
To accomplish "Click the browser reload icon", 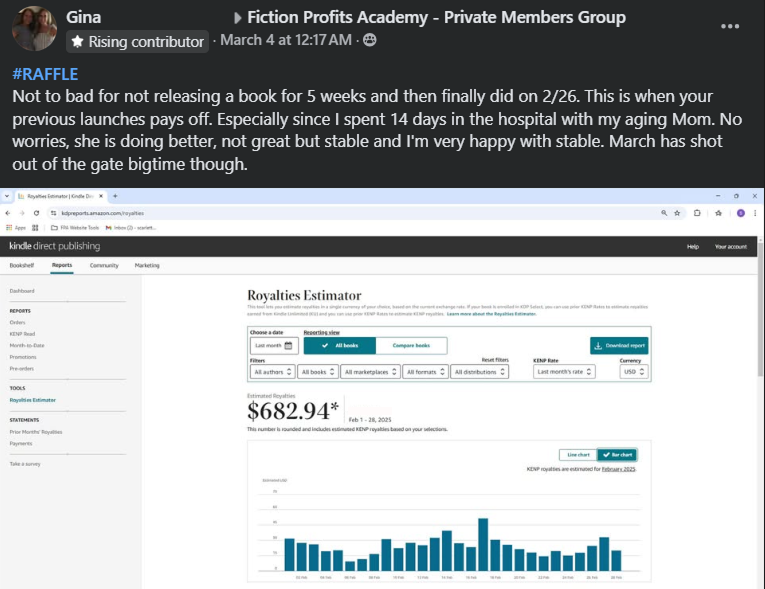I will [x=36, y=213].
